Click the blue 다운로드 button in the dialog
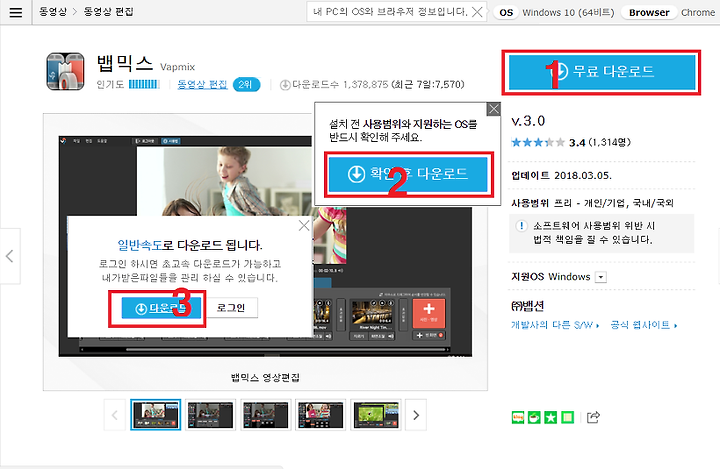 point(161,308)
